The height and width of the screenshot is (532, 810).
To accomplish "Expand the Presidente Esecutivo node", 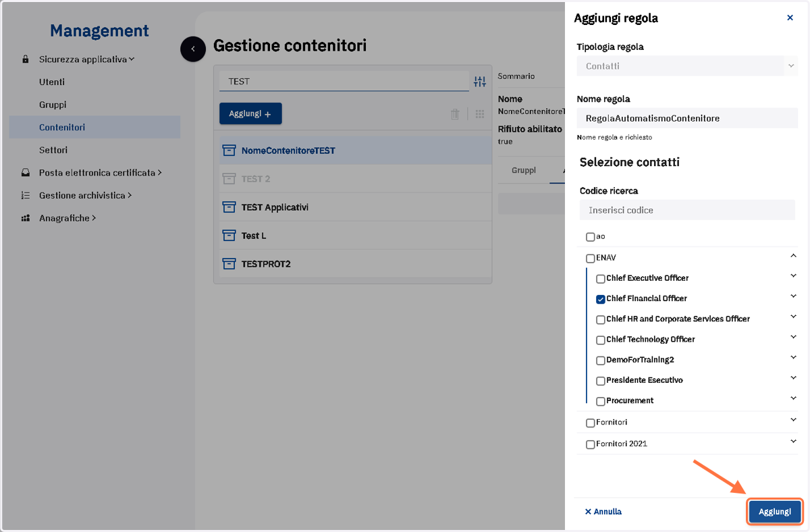I will [x=793, y=378].
